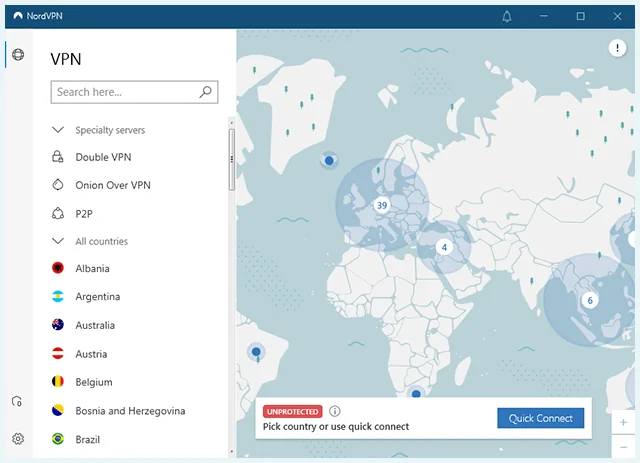Click the country list scrollbar thumb

point(232,160)
